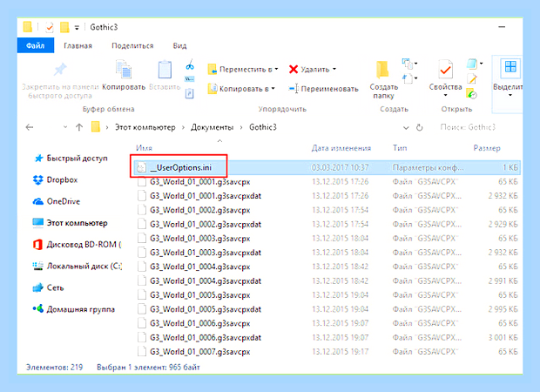540x392 pixels.
Task: Sort by the Размер column header
Action: [x=487, y=148]
